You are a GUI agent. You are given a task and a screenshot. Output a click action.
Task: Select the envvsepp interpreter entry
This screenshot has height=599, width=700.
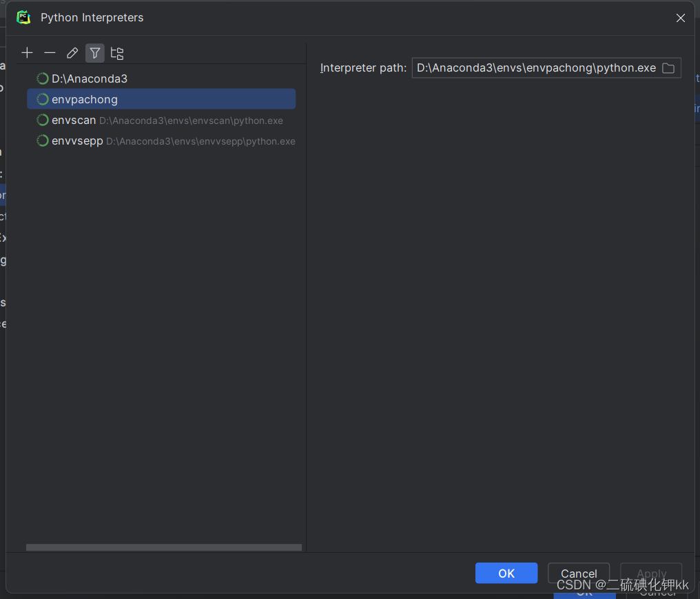(76, 140)
